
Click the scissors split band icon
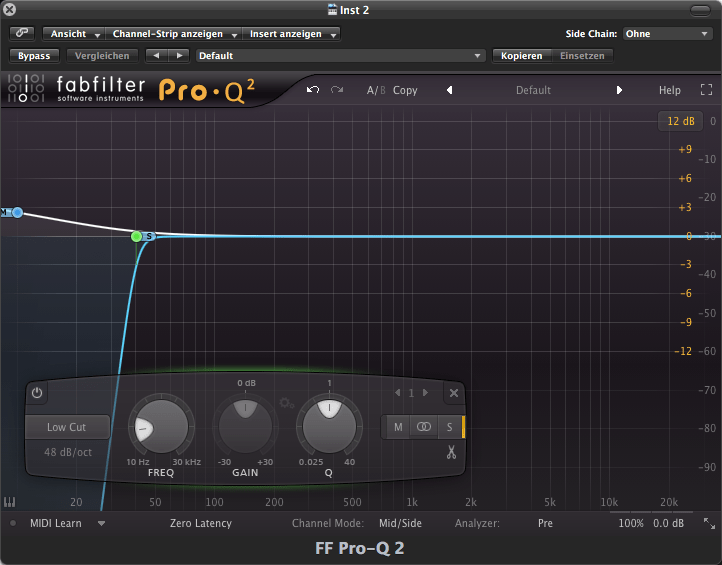pos(451,453)
